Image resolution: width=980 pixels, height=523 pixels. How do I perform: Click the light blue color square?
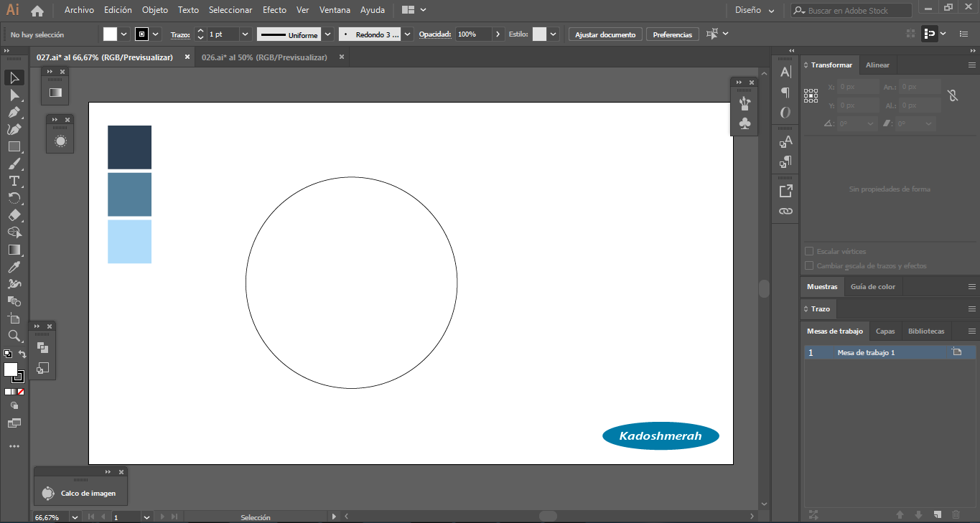129,242
